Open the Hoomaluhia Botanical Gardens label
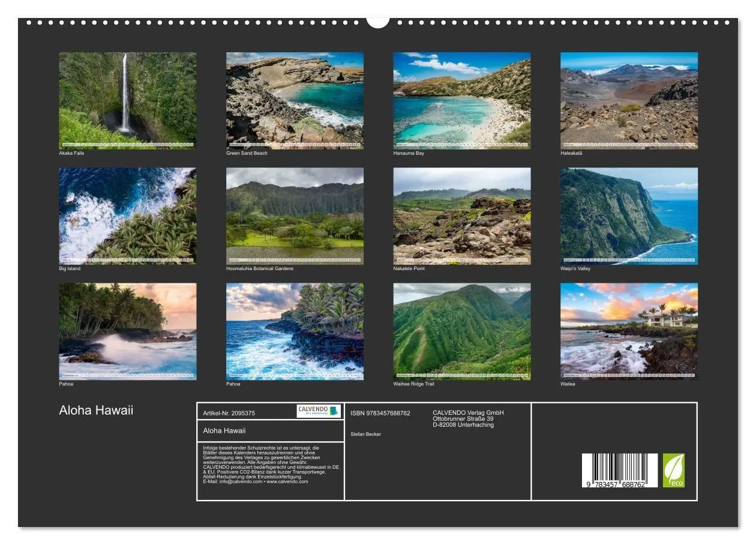This screenshot has height=545, width=756. (259, 269)
